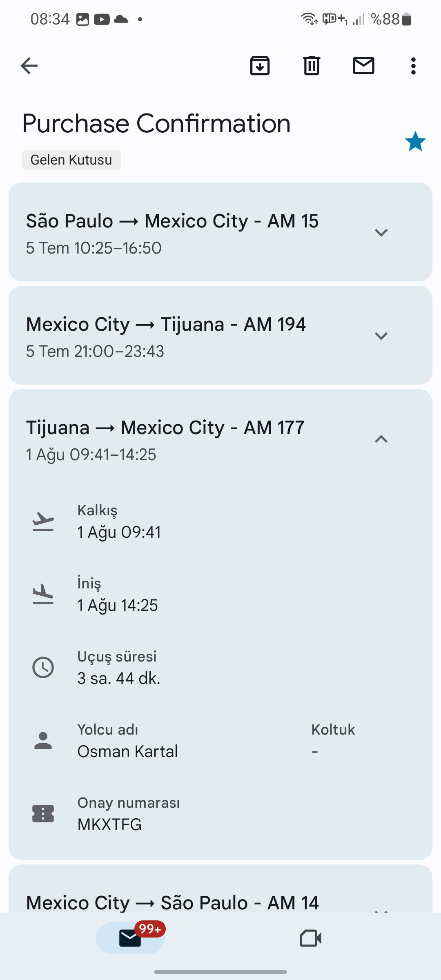Open the three-dot overflow menu
The height and width of the screenshot is (980, 441).
413,65
